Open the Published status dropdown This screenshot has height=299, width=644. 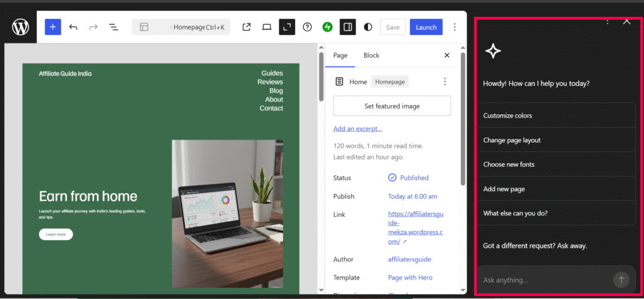pyautogui.click(x=409, y=178)
